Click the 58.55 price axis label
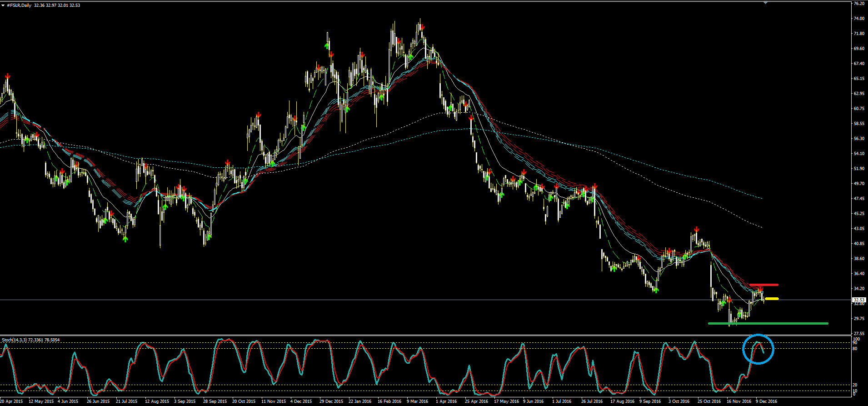This screenshot has width=868, height=406. coord(859,124)
